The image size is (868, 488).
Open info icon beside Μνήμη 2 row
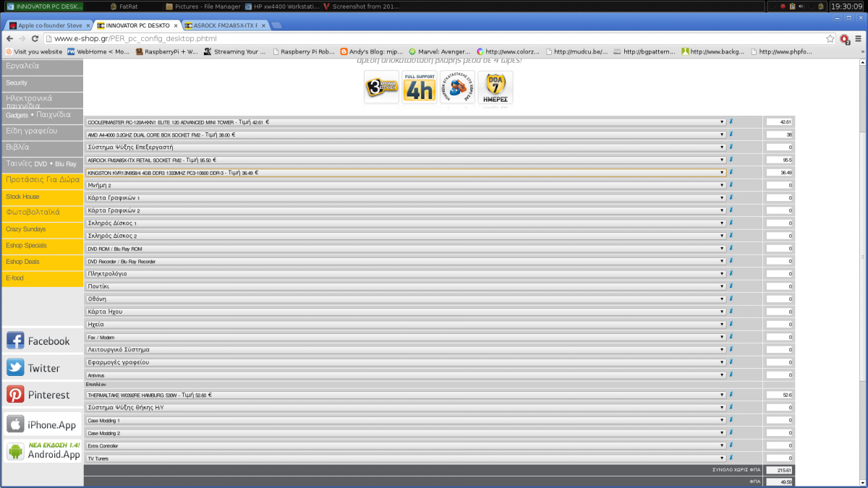pyautogui.click(x=731, y=185)
